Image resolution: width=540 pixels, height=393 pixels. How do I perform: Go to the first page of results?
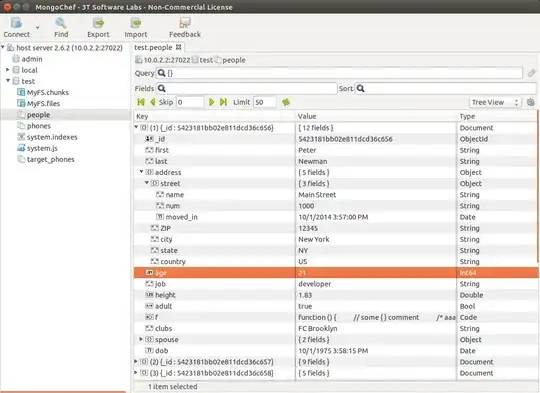click(141, 102)
